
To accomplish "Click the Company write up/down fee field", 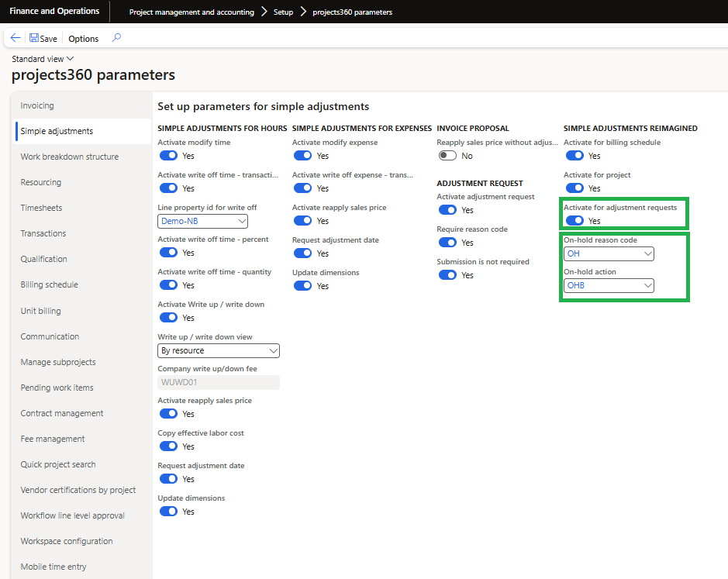I will [219, 382].
